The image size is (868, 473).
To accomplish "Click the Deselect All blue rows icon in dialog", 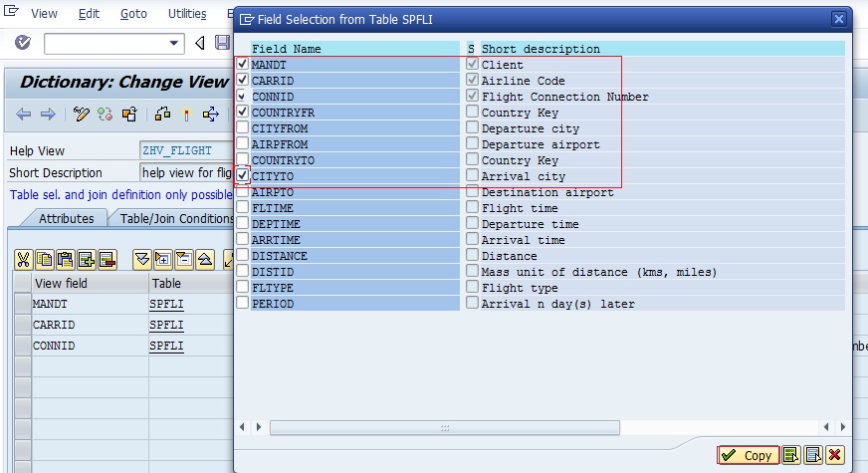I will tap(813, 455).
